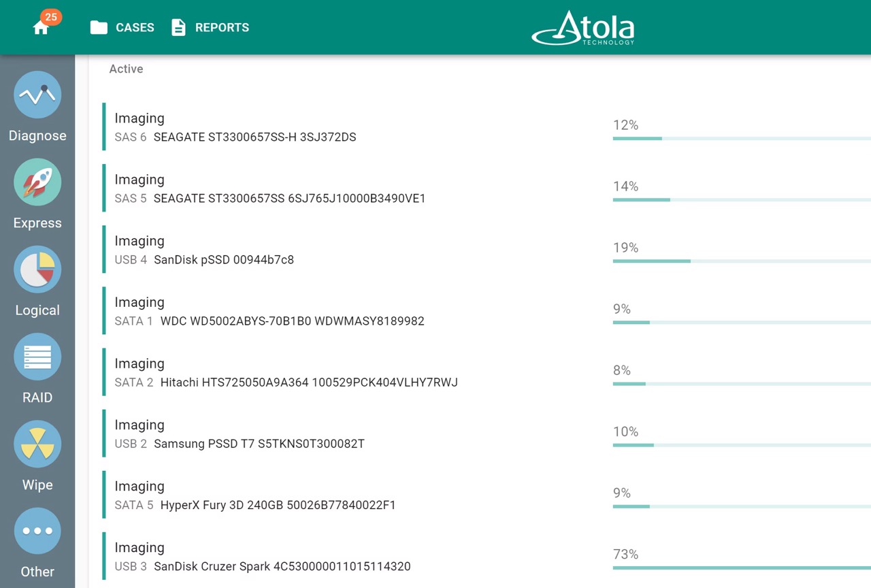Open USB 2 Samsung PSSD T7 task
Screen dimensions: 871x588
487,434
